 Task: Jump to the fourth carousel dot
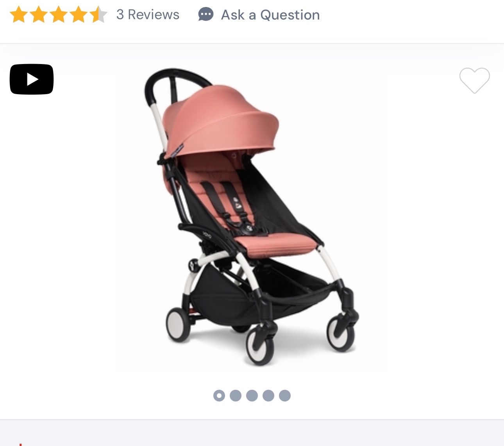pyautogui.click(x=268, y=396)
